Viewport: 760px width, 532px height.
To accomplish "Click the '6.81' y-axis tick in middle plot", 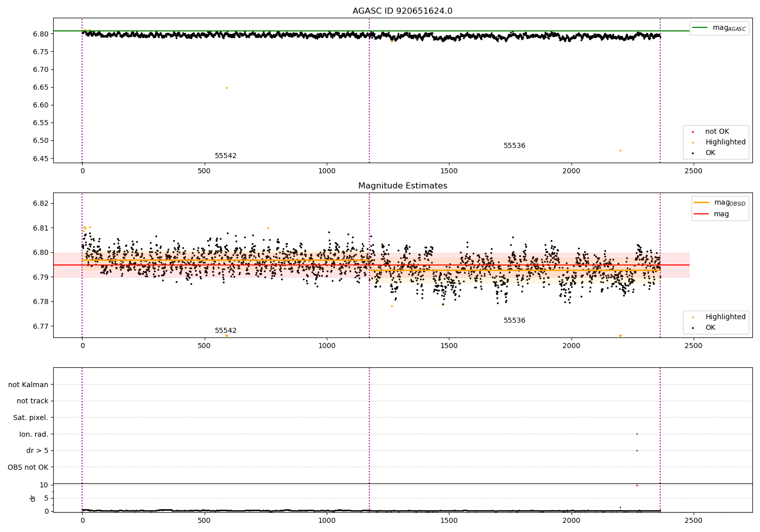I will tap(41, 228).
